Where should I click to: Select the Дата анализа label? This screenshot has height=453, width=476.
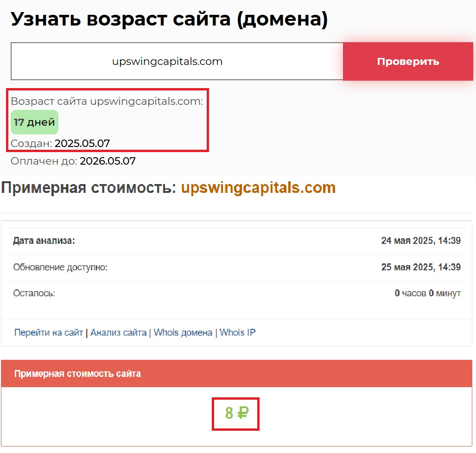44,241
